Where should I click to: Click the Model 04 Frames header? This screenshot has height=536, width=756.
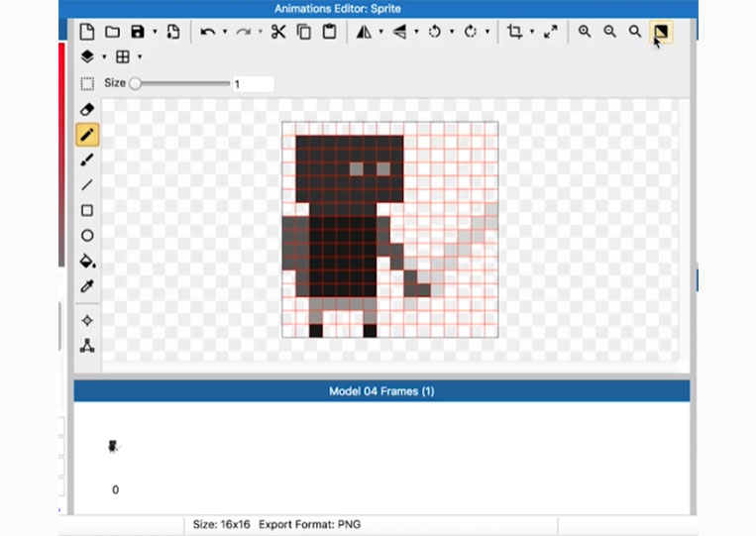[381, 391]
